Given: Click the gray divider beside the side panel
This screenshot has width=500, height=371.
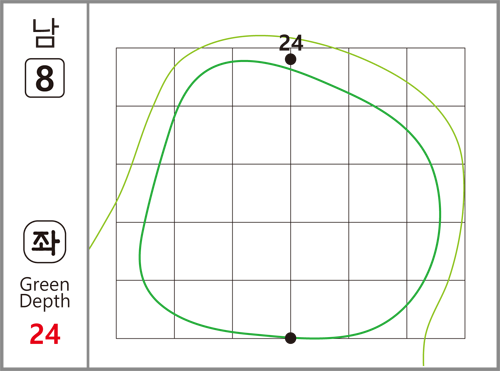Looking at the screenshot, I should click(88, 185).
